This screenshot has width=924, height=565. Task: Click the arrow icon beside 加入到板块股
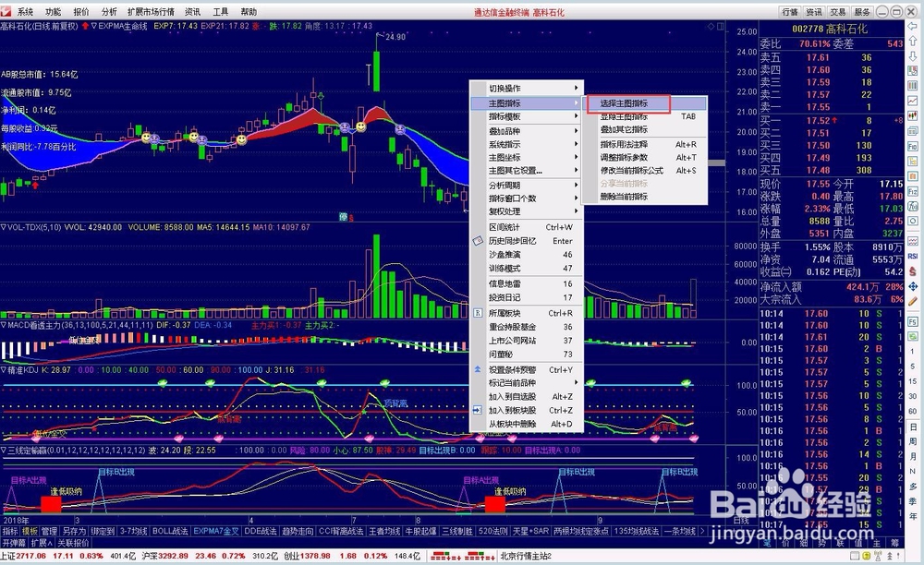pyautogui.click(x=478, y=410)
